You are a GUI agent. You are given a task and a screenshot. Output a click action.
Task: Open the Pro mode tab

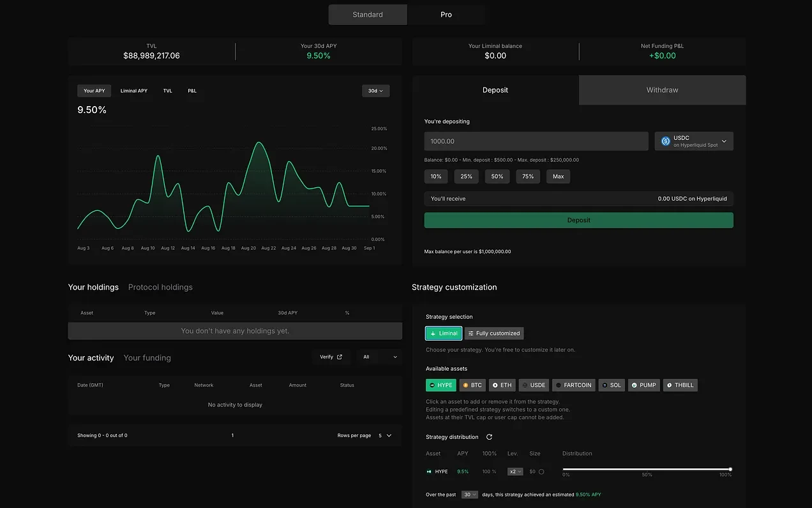(446, 14)
